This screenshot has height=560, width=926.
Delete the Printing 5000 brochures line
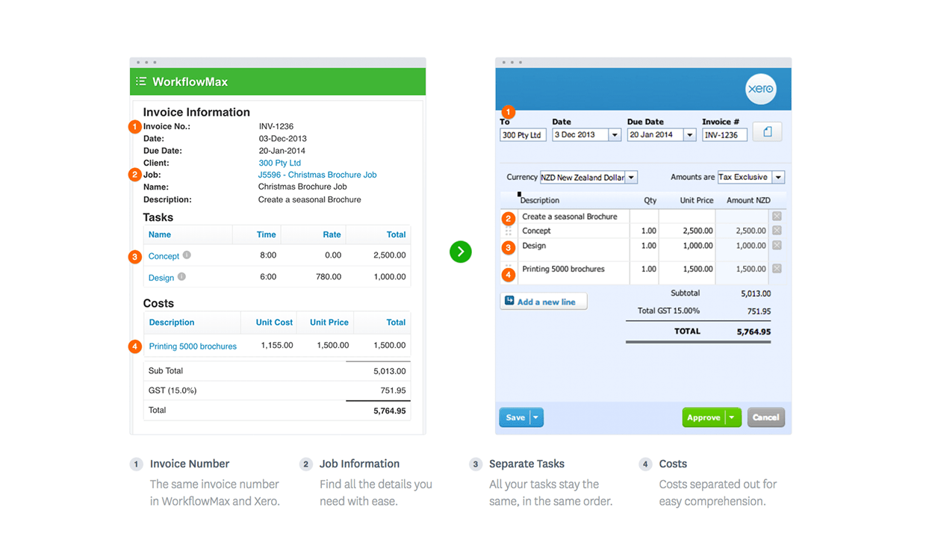tap(777, 269)
